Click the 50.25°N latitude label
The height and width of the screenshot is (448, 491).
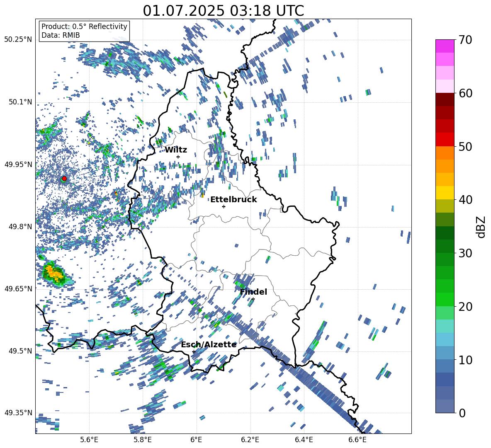pyautogui.click(x=18, y=39)
